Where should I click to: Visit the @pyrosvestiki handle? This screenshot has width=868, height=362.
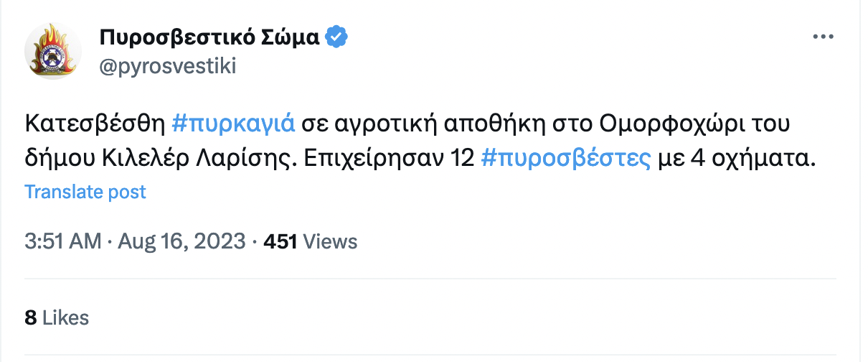pyautogui.click(x=166, y=66)
